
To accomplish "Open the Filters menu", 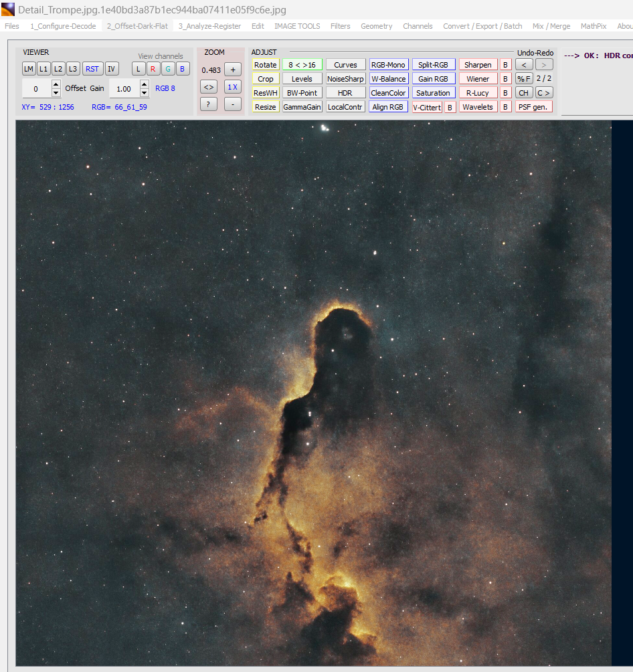I will click(x=341, y=26).
